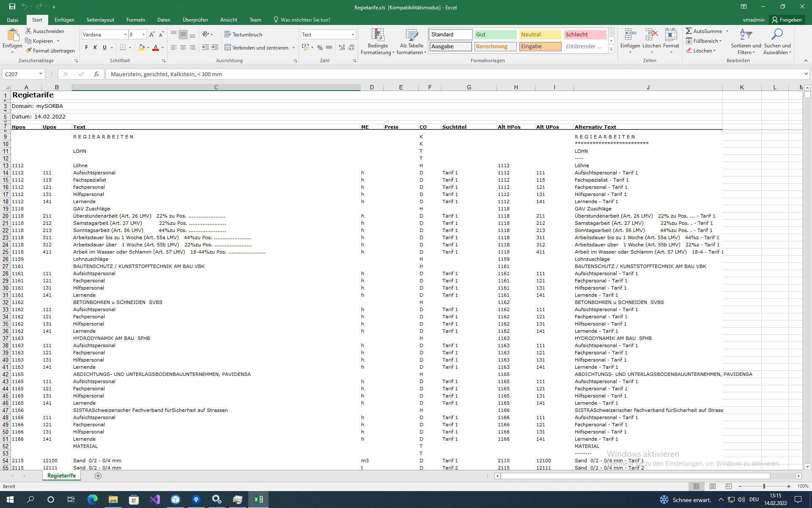812x508 pixels.
Task: Apply the Neutral cell style
Action: 540,35
